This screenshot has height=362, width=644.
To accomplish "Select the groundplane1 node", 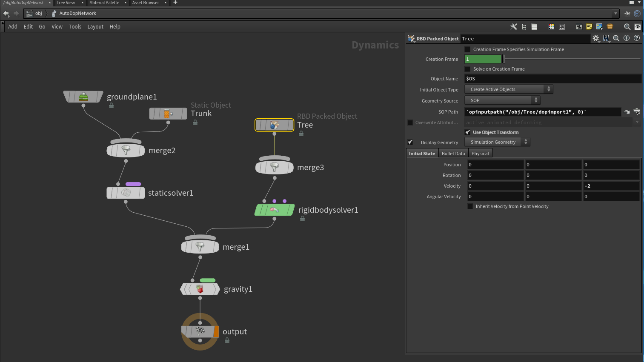I will (x=83, y=97).
